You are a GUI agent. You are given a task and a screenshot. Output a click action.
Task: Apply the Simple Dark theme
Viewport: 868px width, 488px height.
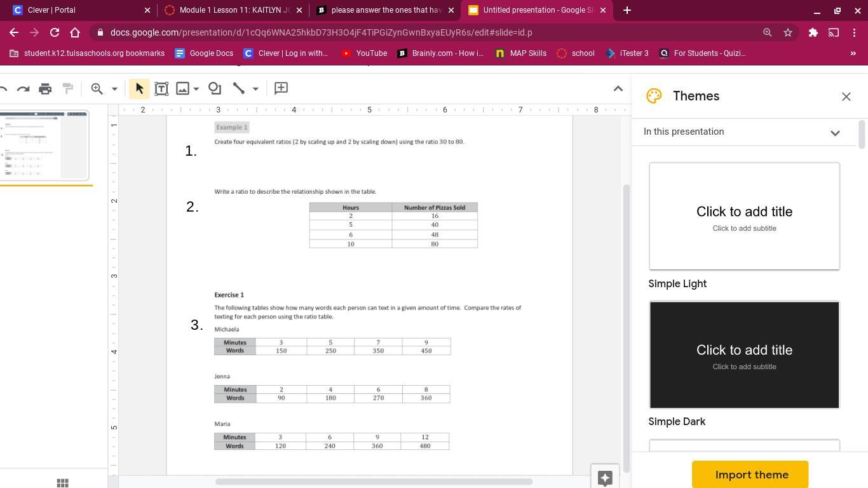(744, 355)
